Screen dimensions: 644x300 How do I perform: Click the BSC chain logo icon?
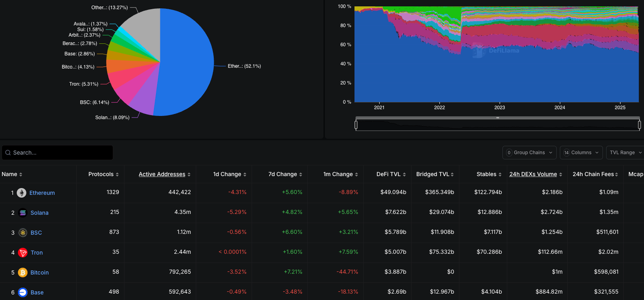point(23,232)
